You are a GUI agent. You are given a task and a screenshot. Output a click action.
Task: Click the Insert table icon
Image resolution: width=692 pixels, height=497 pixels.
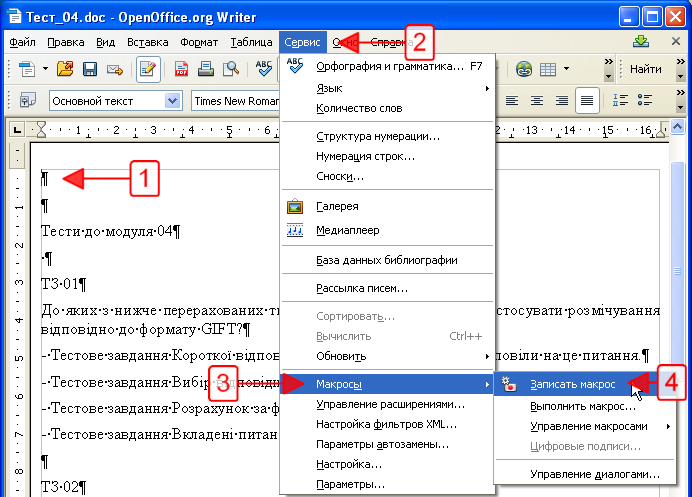point(548,69)
